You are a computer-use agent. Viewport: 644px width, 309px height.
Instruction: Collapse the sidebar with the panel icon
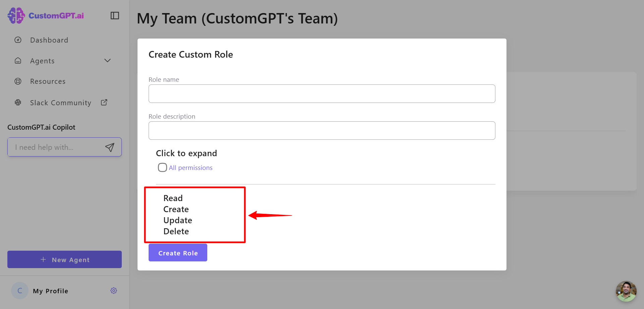click(x=115, y=15)
